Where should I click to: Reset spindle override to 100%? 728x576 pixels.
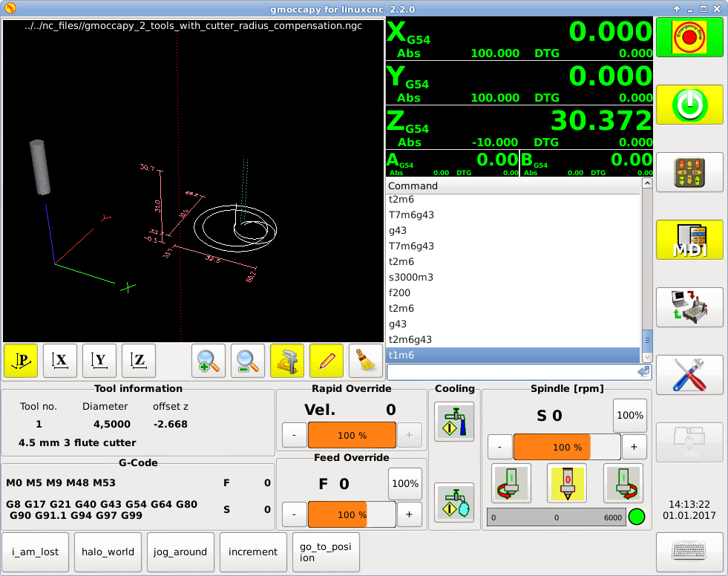tap(630, 415)
